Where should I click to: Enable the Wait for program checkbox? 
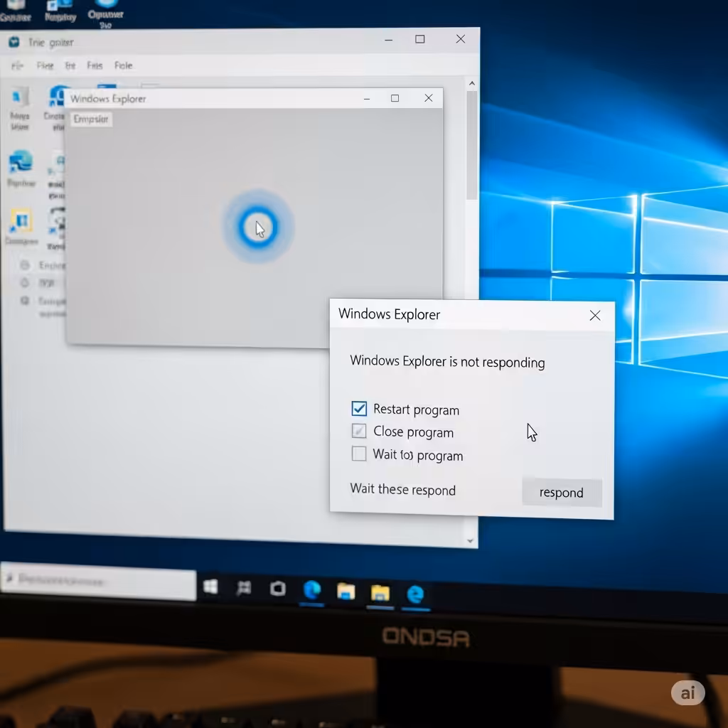pyautogui.click(x=359, y=454)
